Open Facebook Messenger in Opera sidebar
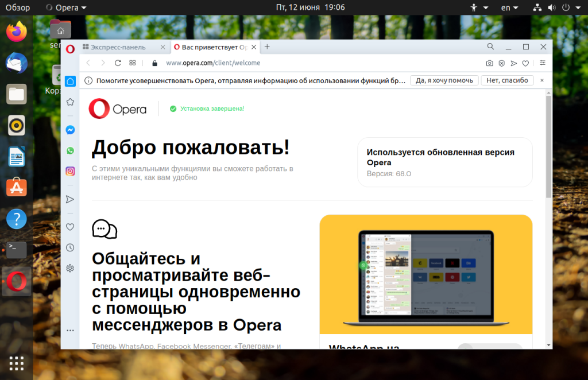 [x=70, y=130]
